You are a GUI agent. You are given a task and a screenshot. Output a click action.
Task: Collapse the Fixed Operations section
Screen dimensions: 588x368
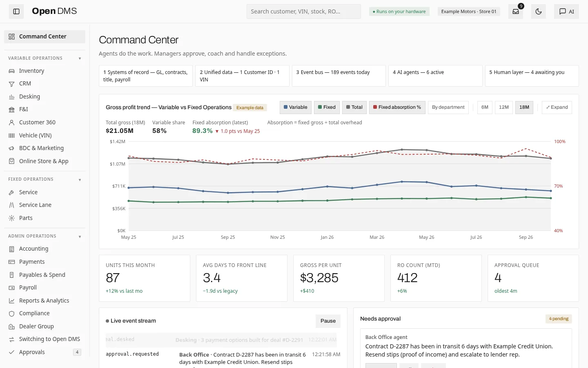[x=80, y=180]
